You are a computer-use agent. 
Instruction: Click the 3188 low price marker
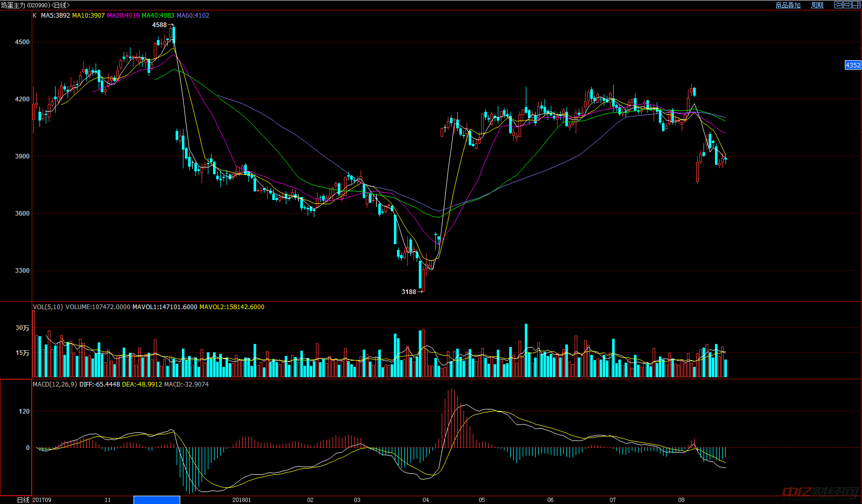pos(409,292)
